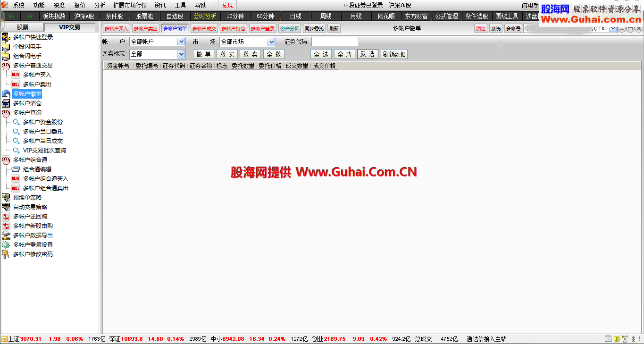Open the 系统 menu
The height and width of the screenshot is (344, 644).
coord(19,6)
